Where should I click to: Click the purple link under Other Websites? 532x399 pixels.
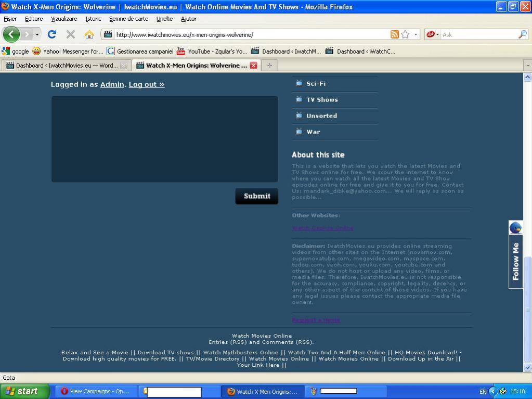tap(322, 228)
